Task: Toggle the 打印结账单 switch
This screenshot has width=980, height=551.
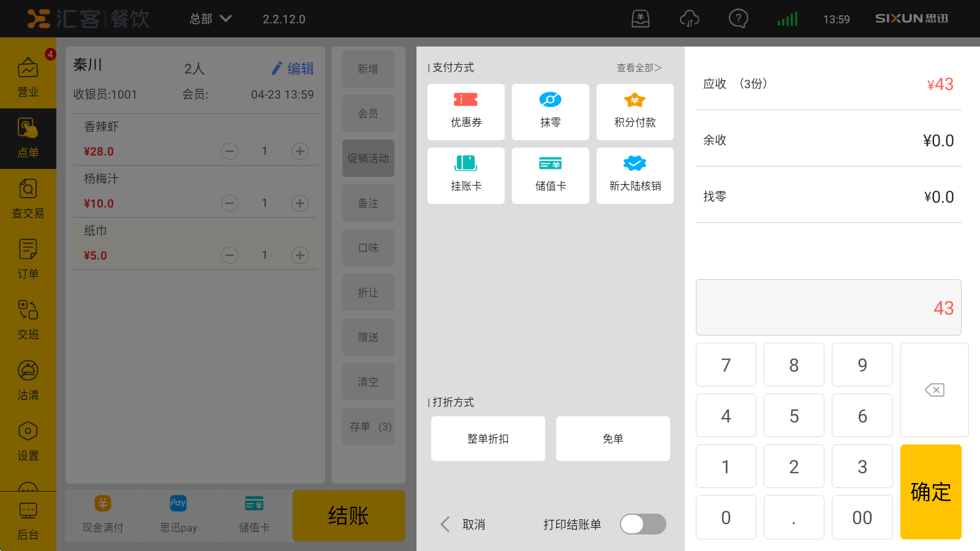Action: (x=643, y=524)
